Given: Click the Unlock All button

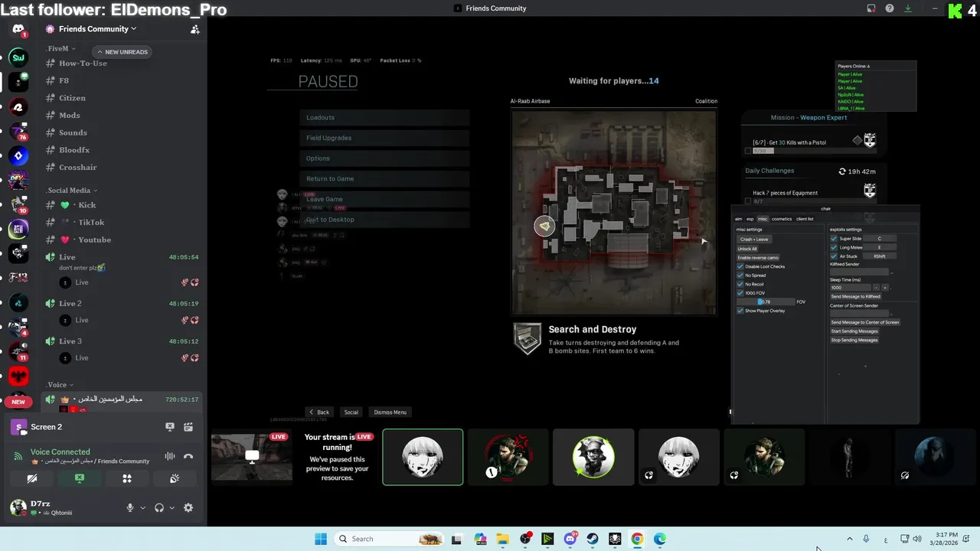Looking at the screenshot, I should 748,249.
